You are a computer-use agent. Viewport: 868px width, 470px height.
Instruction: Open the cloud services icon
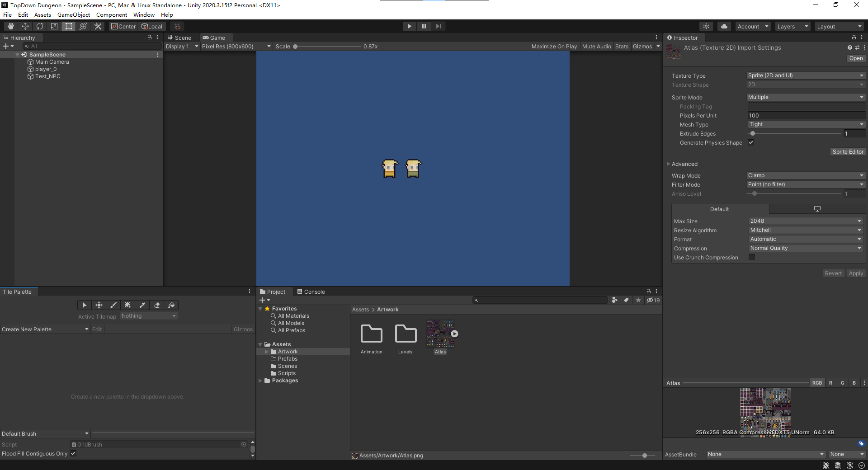724,26
